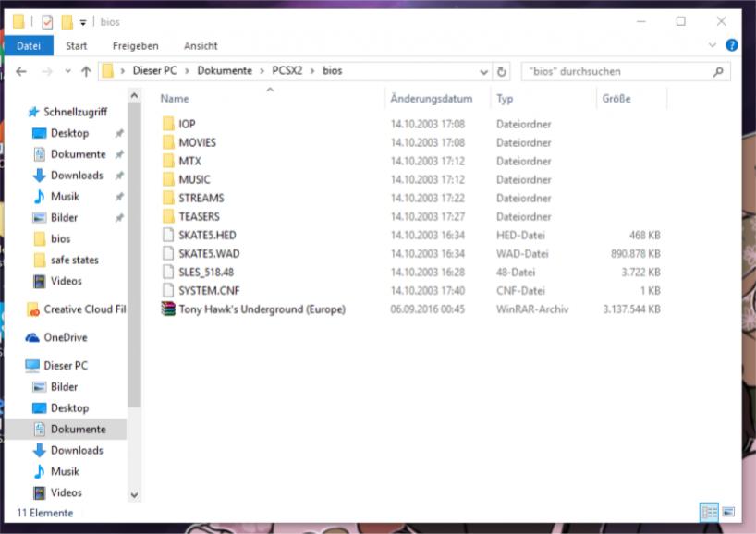756x534 pixels.
Task: Expand chevron after Dokumente breadcrumb
Action: (x=262, y=71)
